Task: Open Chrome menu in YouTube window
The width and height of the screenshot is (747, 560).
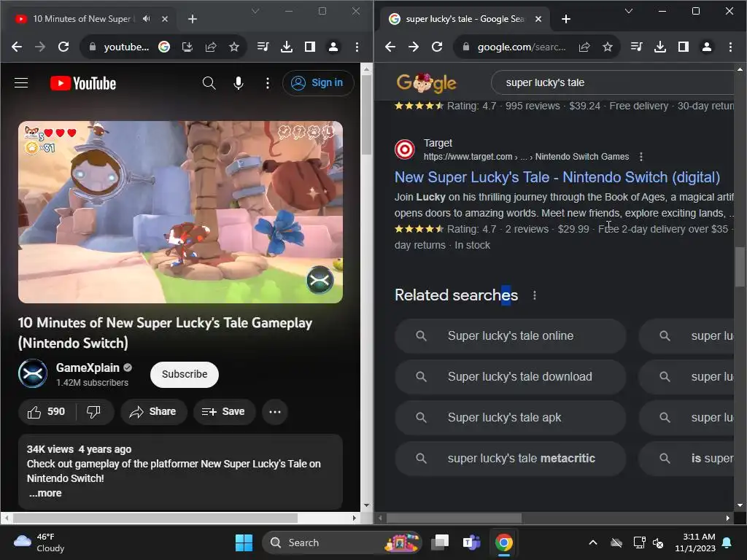Action: pos(357,47)
